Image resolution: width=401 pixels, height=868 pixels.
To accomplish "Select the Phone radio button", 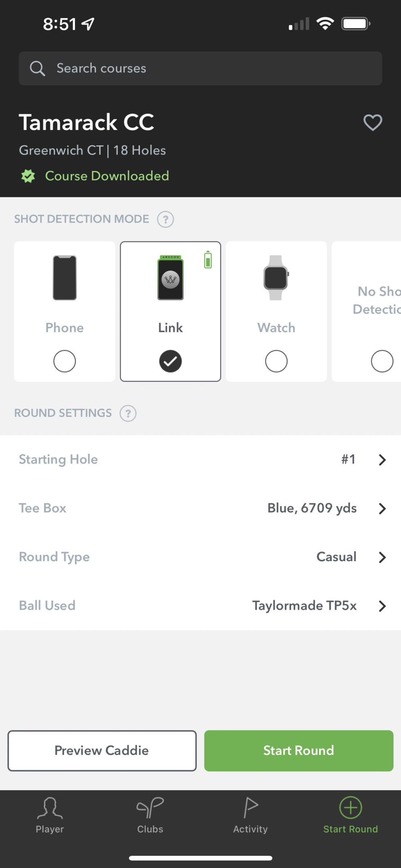I will pos(64,361).
